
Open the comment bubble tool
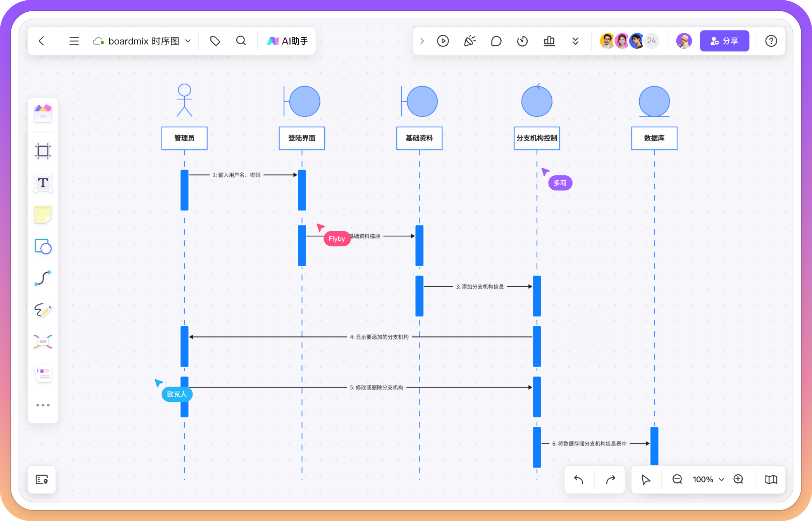(x=496, y=41)
